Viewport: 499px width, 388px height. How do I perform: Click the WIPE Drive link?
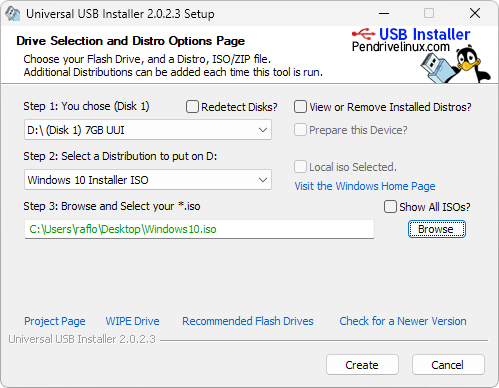(132, 321)
